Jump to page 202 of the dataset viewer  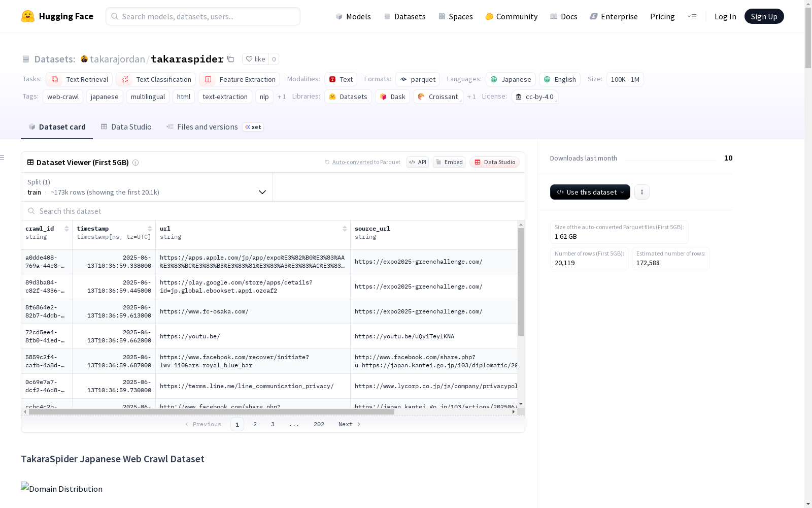(319, 424)
